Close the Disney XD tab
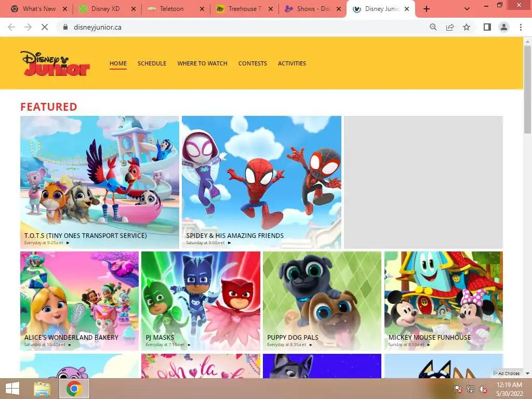 click(134, 9)
